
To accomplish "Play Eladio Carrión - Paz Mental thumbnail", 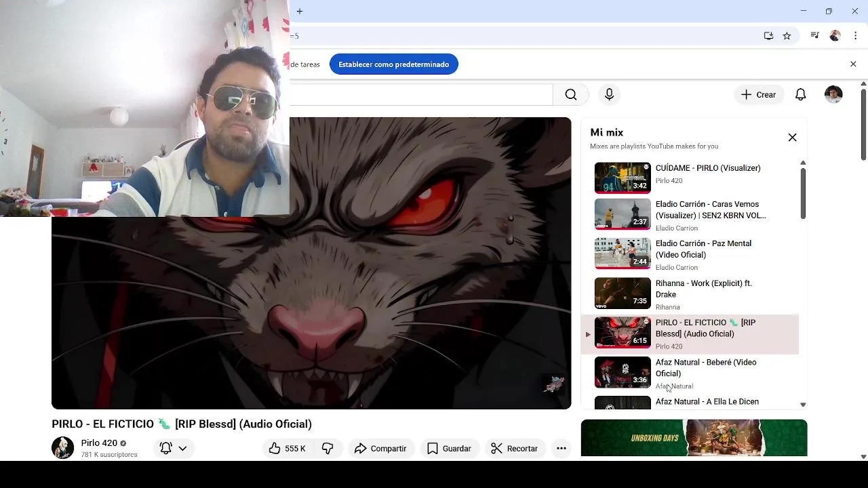I will tap(623, 253).
